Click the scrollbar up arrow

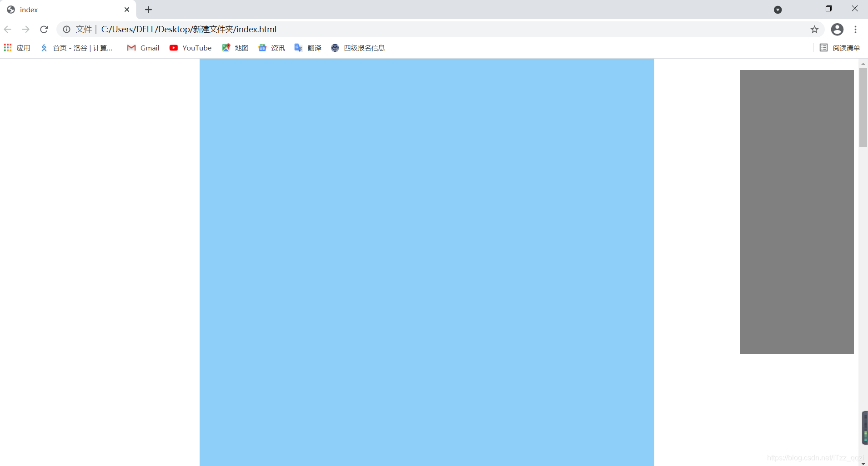click(863, 64)
